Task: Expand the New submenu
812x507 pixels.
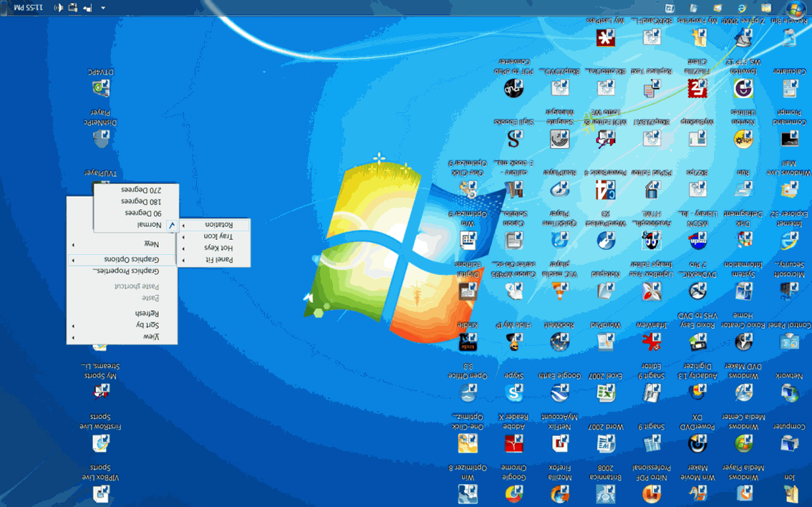Action: pos(122,244)
